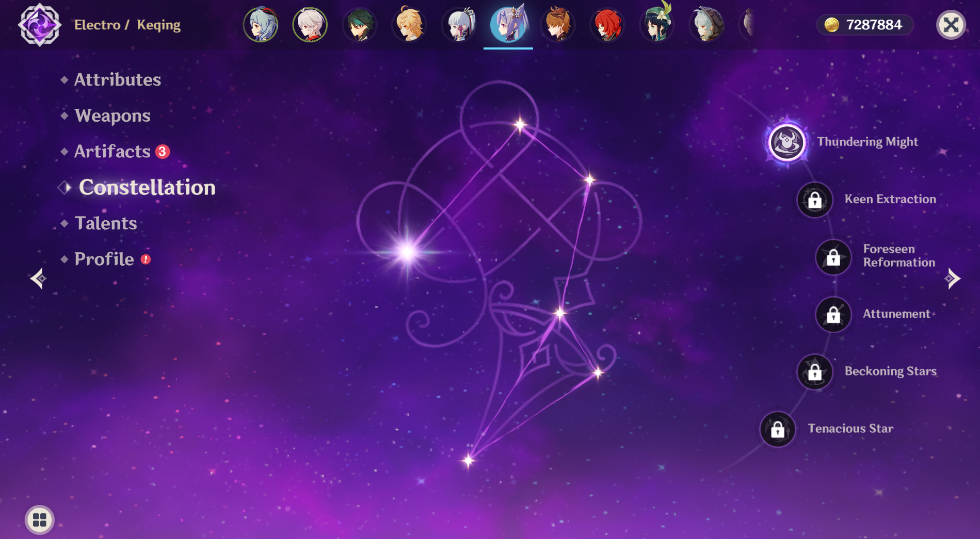The width and height of the screenshot is (980, 539).
Task: Select the Ganyu character portrait
Action: point(261,24)
